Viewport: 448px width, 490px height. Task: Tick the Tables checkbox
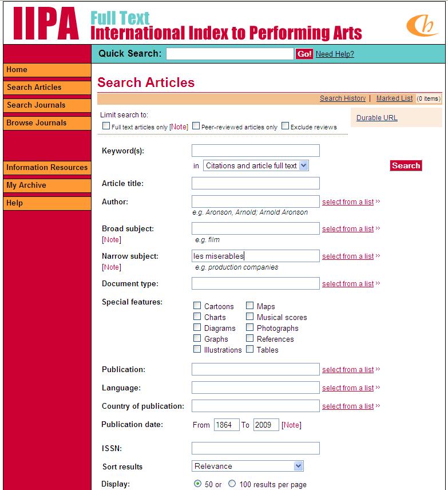pyautogui.click(x=249, y=349)
